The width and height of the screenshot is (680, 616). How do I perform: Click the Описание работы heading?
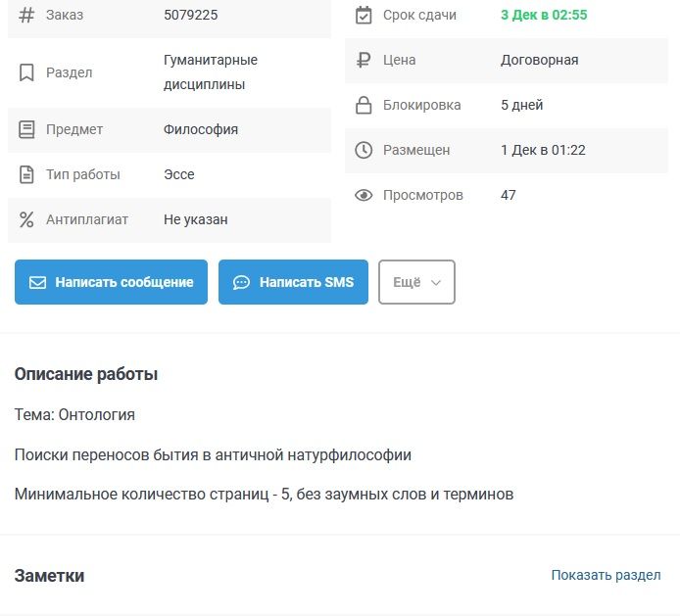click(86, 374)
